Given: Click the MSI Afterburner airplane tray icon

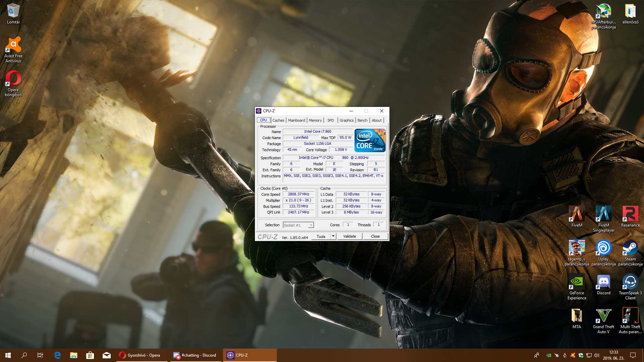Looking at the screenshot, I should tap(557, 355).
